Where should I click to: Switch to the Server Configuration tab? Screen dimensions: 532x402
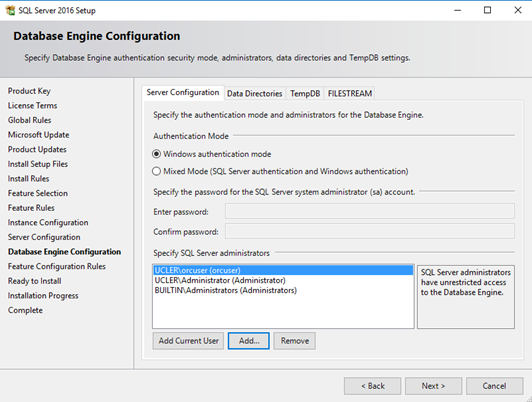coord(183,93)
